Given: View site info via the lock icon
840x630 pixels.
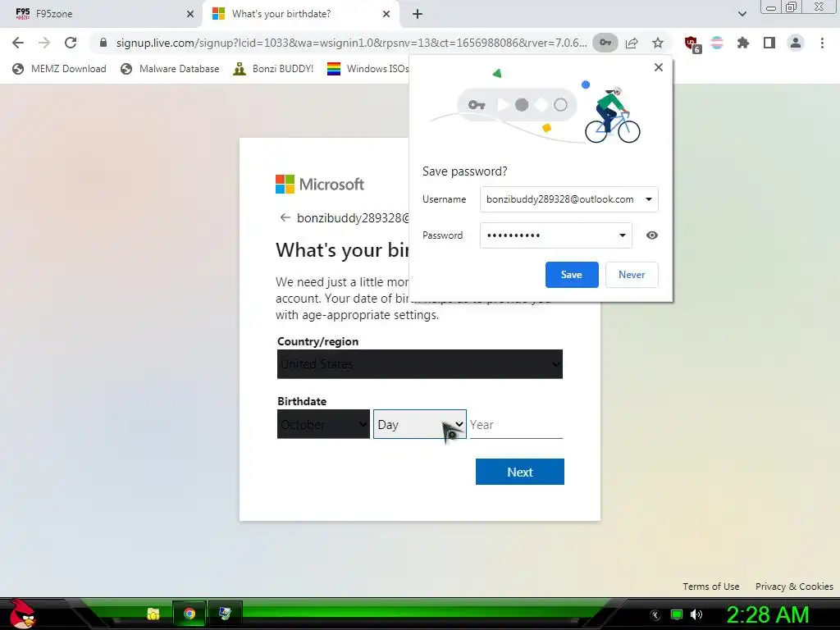Looking at the screenshot, I should point(103,43).
